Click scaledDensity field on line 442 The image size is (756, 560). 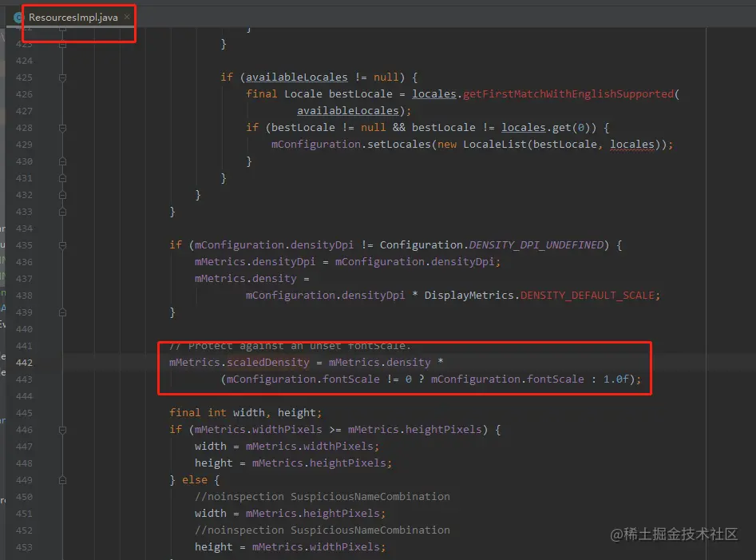click(x=268, y=362)
